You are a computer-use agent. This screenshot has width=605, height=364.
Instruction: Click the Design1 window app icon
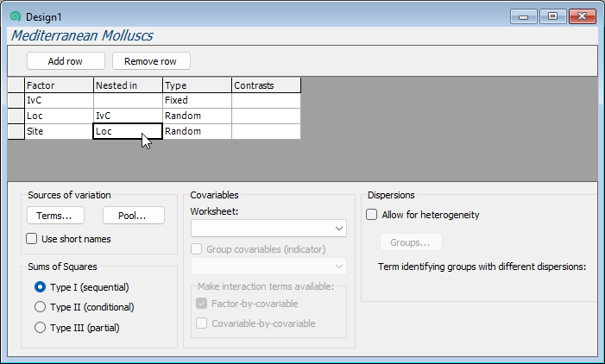[15, 17]
